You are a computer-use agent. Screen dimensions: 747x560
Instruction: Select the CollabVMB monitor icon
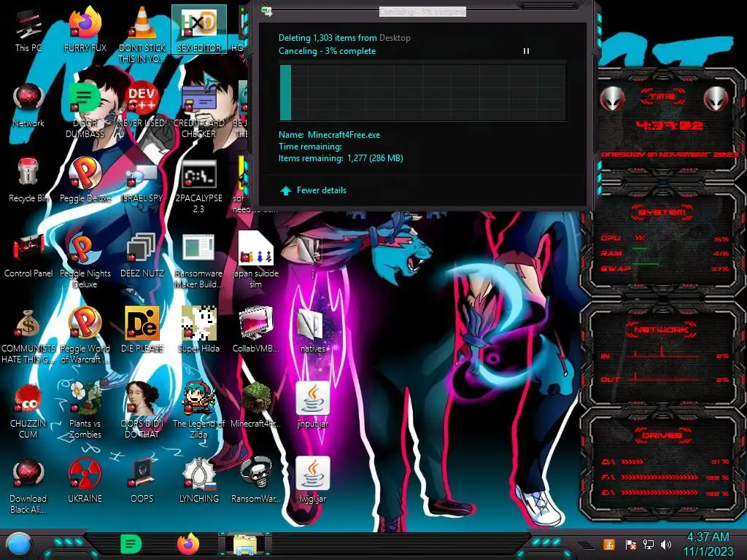[255, 331]
